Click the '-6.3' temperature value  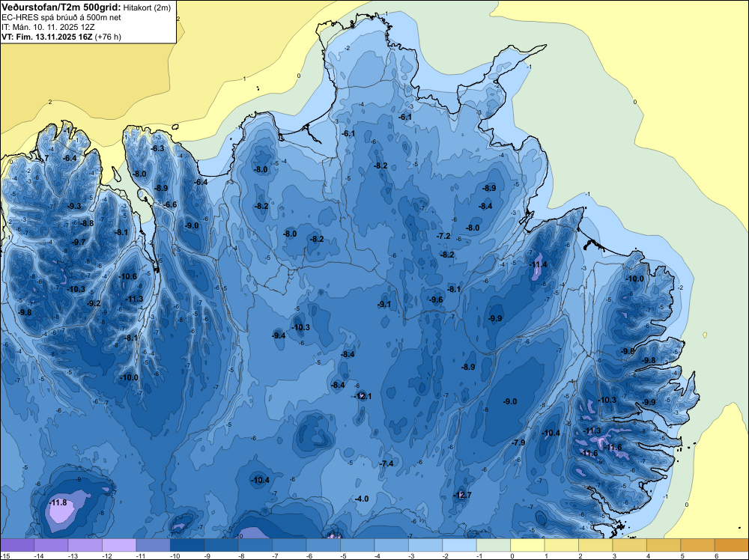[x=157, y=148]
